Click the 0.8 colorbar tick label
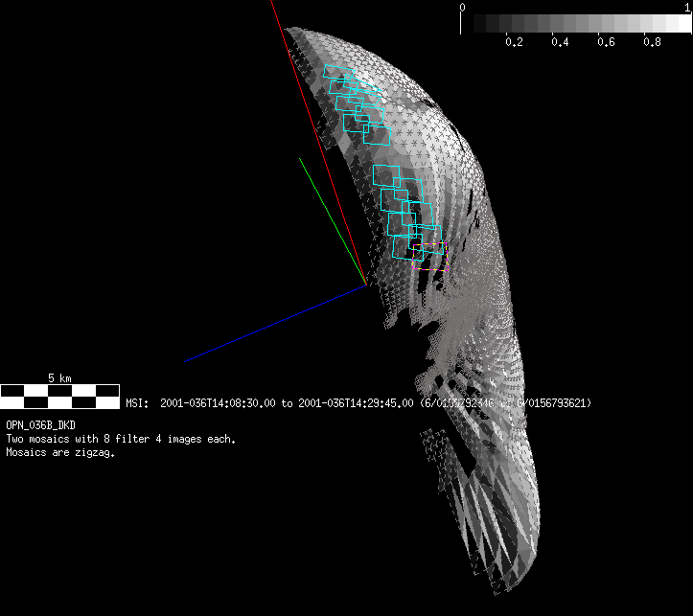The image size is (693, 616). (652, 43)
